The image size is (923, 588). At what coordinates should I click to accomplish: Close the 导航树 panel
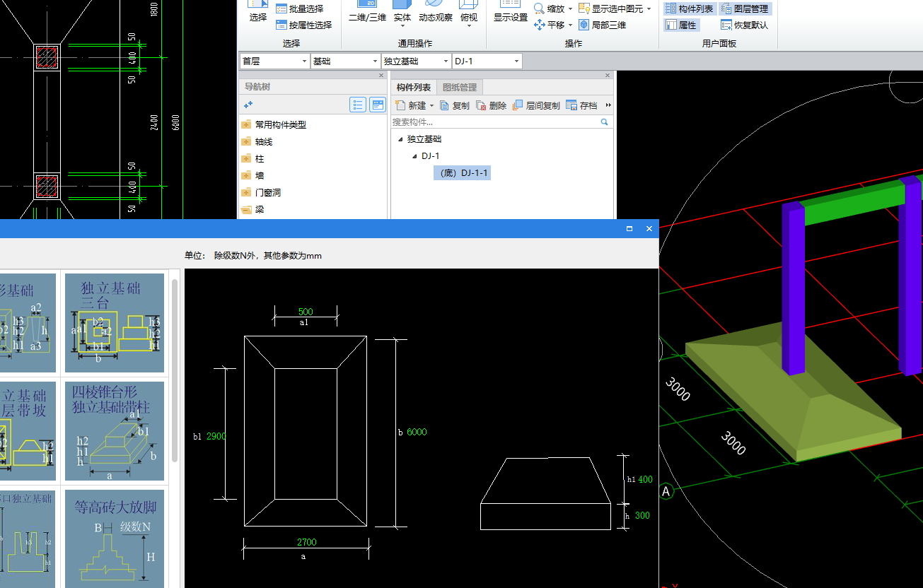pos(382,76)
